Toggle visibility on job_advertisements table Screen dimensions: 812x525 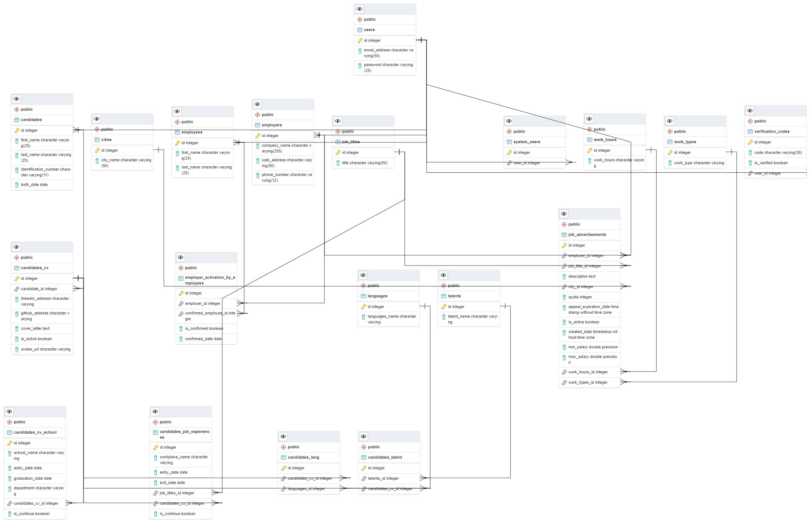[x=564, y=213]
